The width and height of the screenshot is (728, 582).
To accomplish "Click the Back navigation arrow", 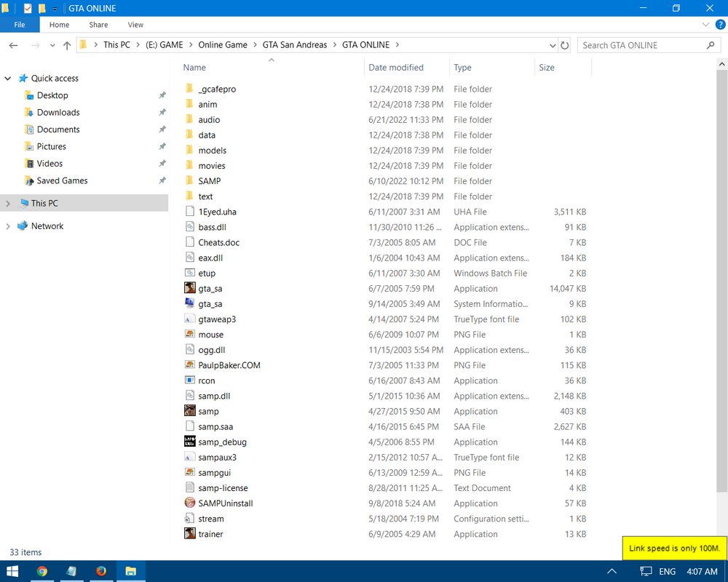I will tap(13, 45).
